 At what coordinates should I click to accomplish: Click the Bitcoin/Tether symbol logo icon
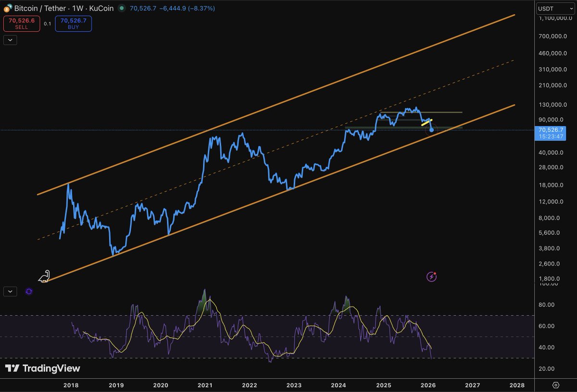[9, 8]
